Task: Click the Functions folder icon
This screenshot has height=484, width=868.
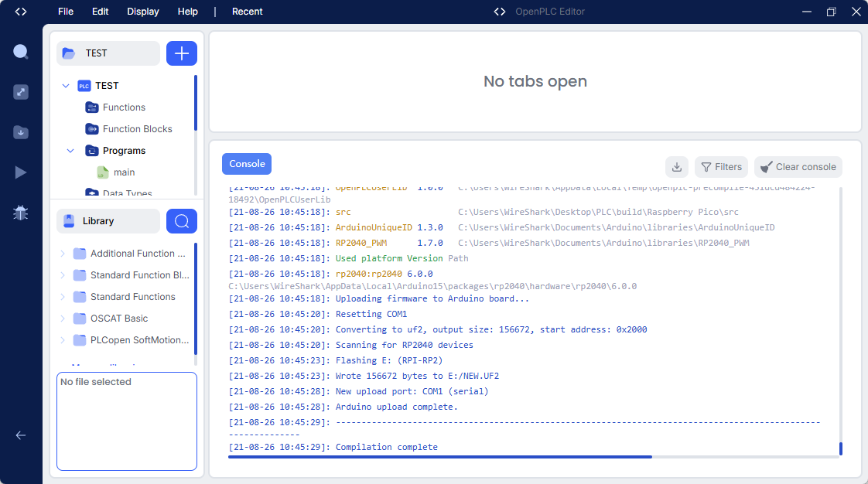Action: tap(92, 107)
